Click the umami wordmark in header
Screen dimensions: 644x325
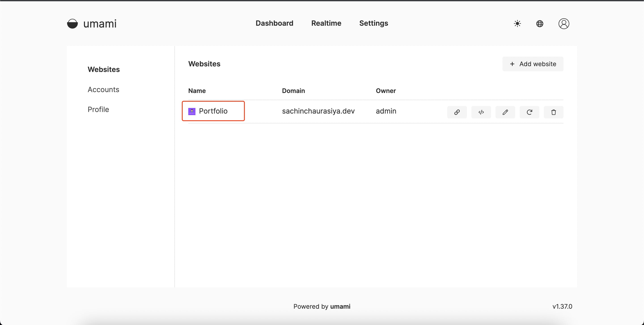100,24
